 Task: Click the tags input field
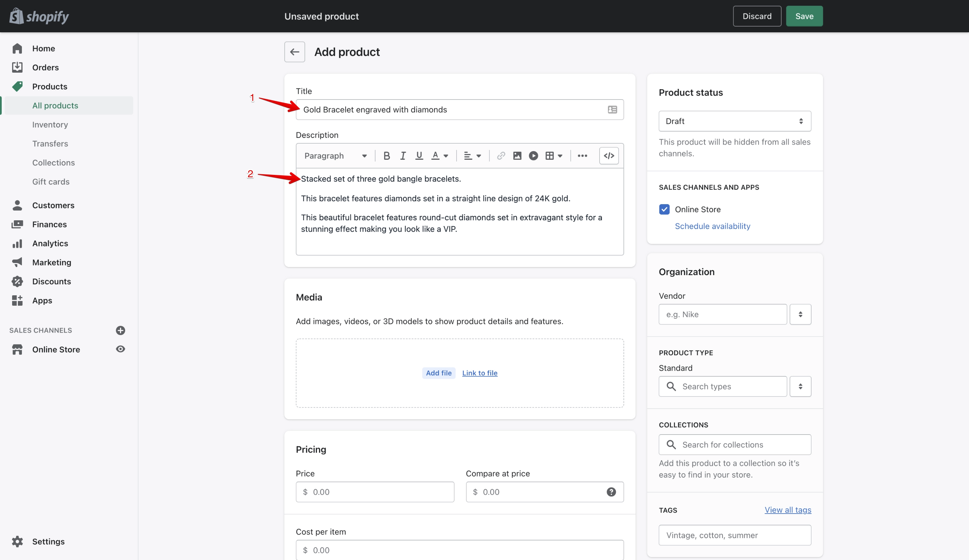735,535
